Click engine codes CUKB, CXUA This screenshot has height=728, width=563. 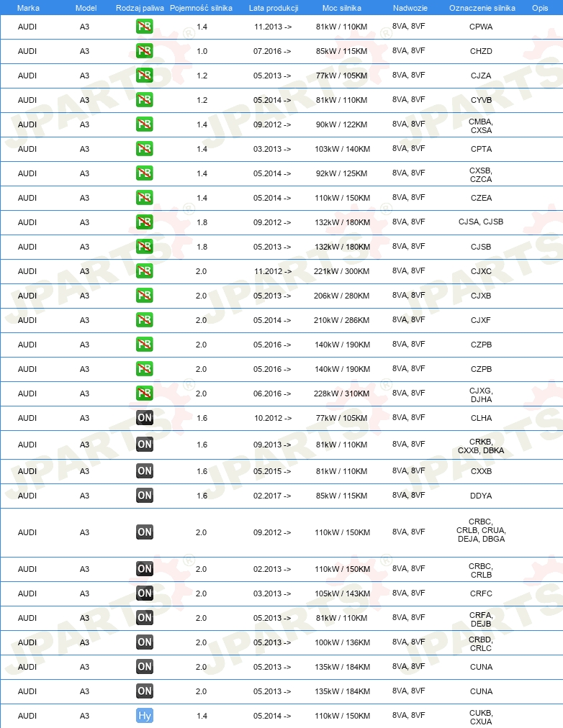481,717
